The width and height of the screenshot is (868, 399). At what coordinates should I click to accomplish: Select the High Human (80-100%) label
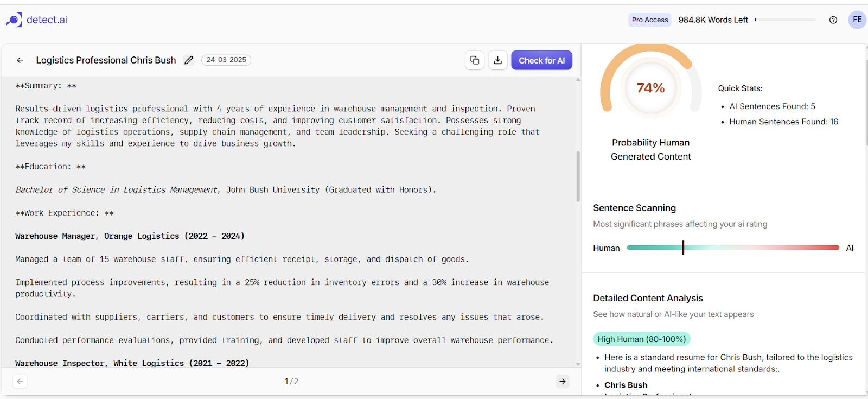pyautogui.click(x=642, y=339)
